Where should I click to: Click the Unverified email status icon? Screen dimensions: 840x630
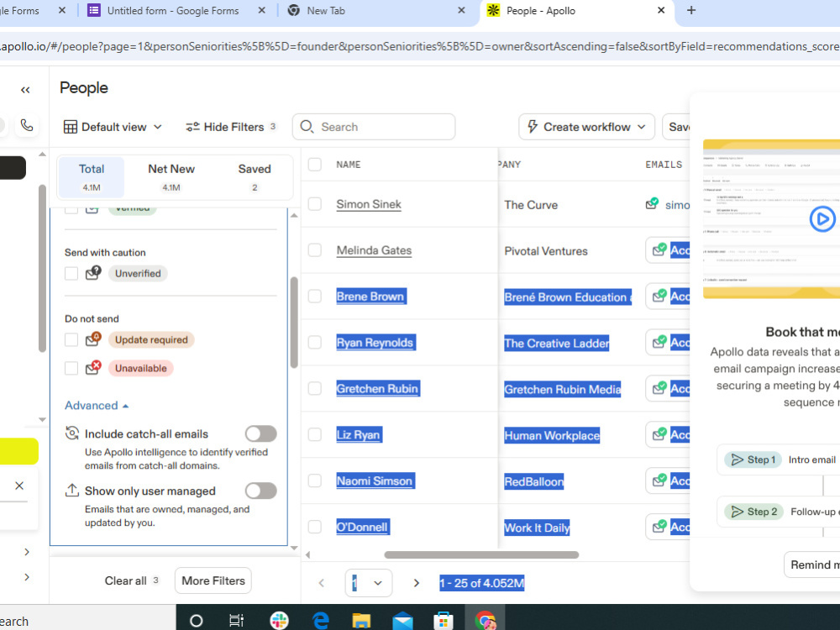pyautogui.click(x=93, y=273)
